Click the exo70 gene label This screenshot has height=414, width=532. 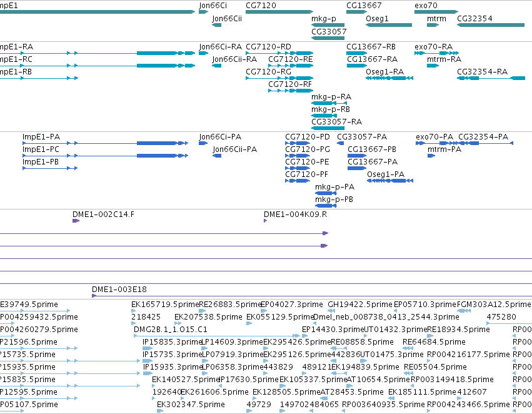coord(426,6)
